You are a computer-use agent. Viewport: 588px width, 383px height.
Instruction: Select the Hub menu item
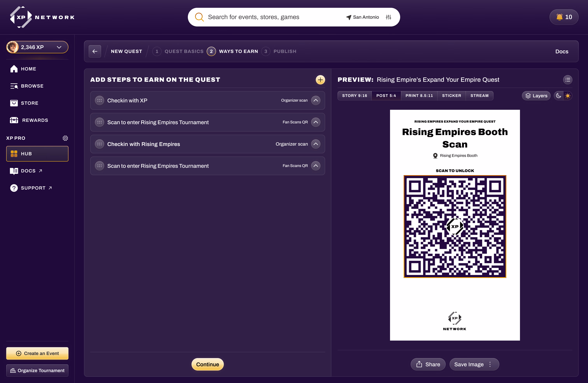pos(37,154)
